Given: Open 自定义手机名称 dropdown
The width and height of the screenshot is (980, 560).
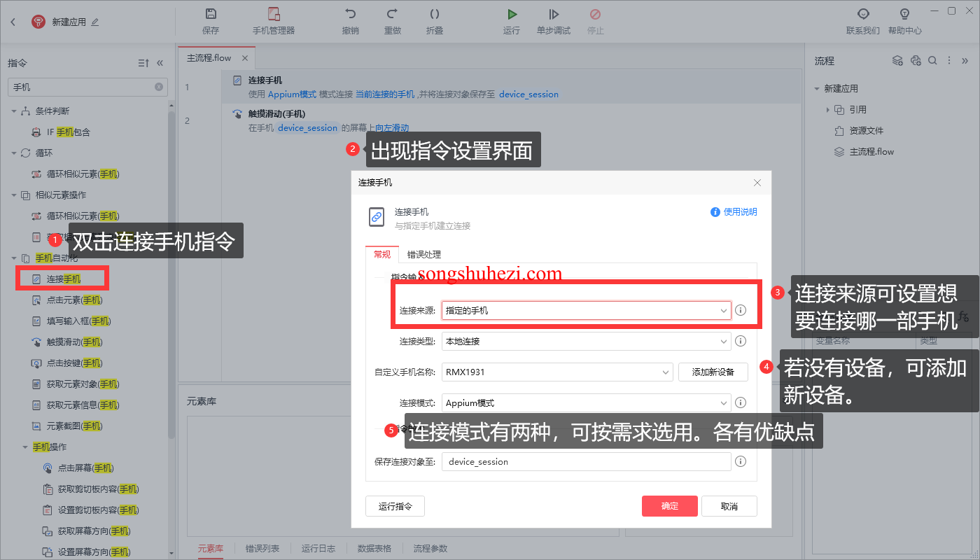Looking at the screenshot, I should 557,372.
